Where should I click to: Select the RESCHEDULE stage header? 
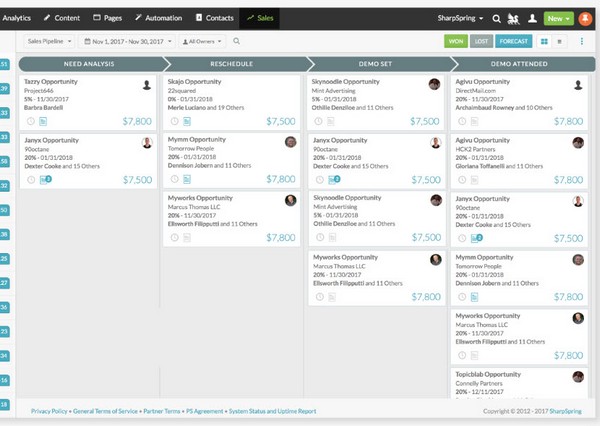[x=234, y=64]
